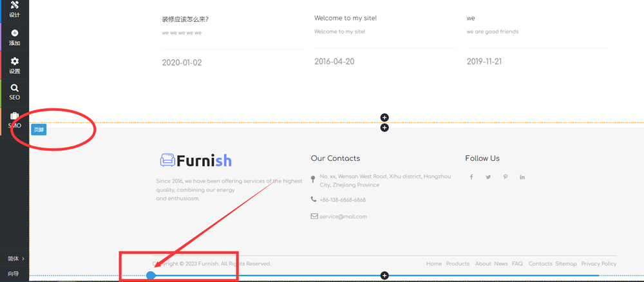644x282 pixels.
Task: Click the LinkedIn icon under Follow Us
Action: click(522, 177)
